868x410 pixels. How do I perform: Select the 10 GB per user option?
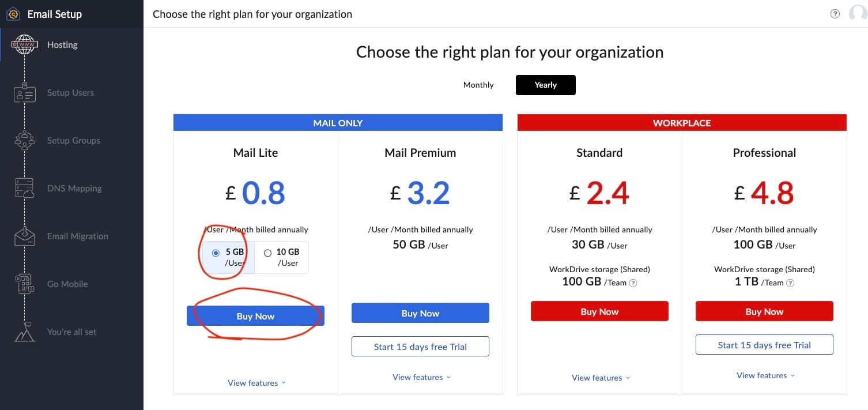click(x=267, y=253)
